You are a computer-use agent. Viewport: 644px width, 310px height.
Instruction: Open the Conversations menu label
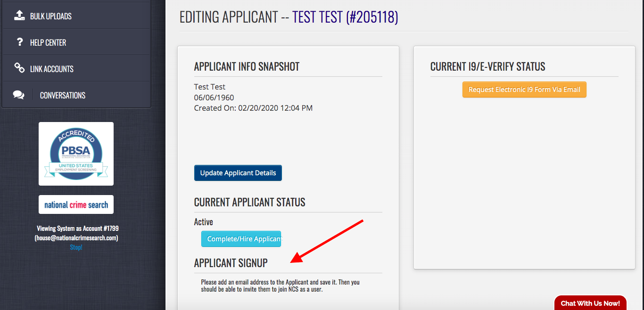63,95
